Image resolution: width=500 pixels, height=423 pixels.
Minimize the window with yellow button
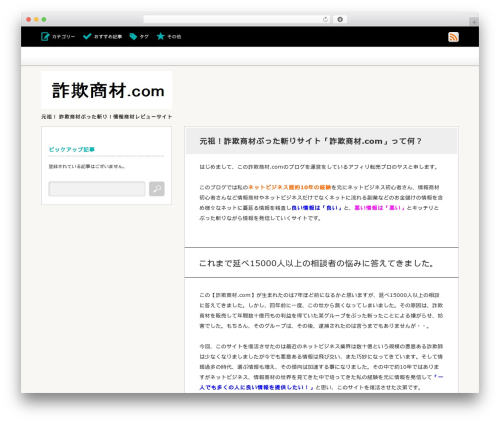(x=36, y=20)
